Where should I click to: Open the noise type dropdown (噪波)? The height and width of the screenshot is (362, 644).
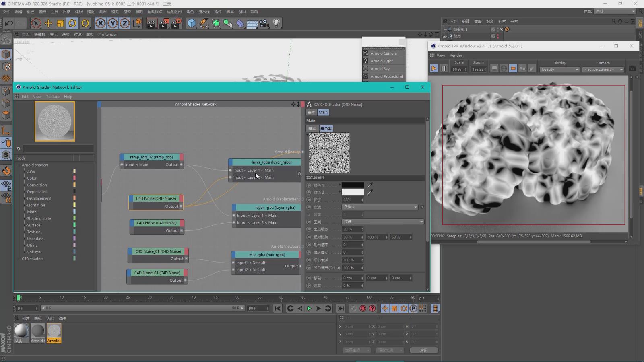click(380, 207)
